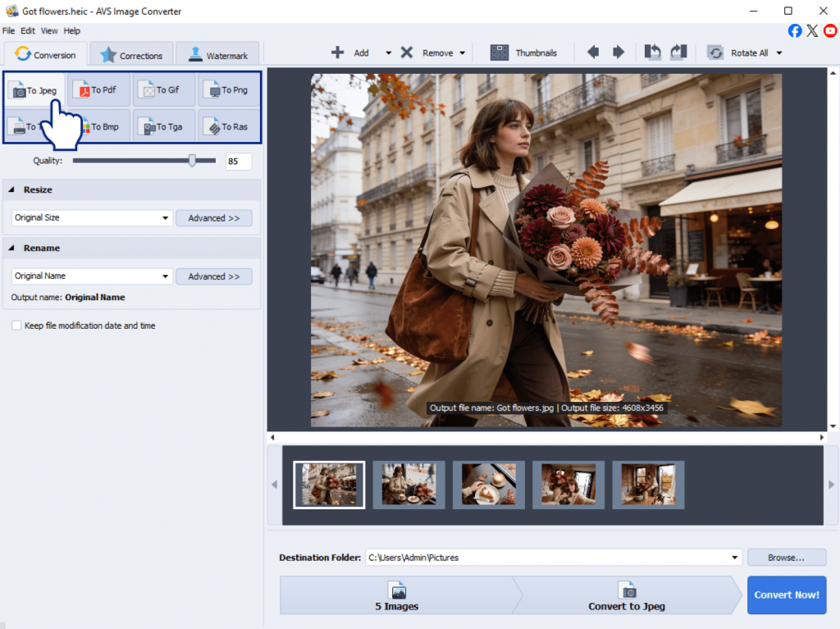The width and height of the screenshot is (840, 629).
Task: Select the To Pdf conversion format
Action: pyautogui.click(x=98, y=90)
